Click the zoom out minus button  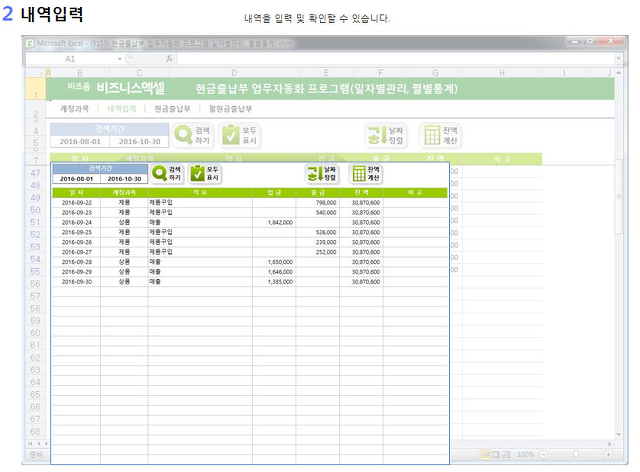tap(543, 454)
